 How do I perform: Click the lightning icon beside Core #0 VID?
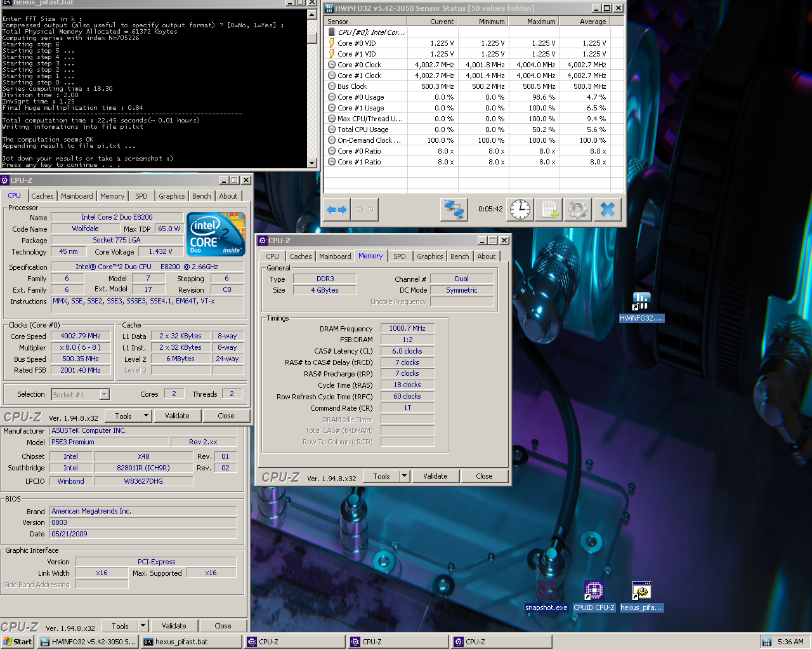point(331,43)
